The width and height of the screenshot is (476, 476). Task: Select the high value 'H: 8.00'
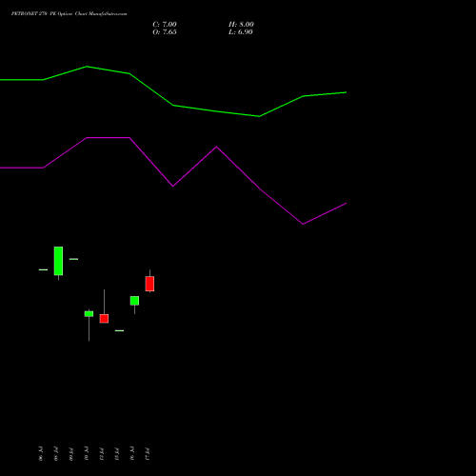[241, 25]
